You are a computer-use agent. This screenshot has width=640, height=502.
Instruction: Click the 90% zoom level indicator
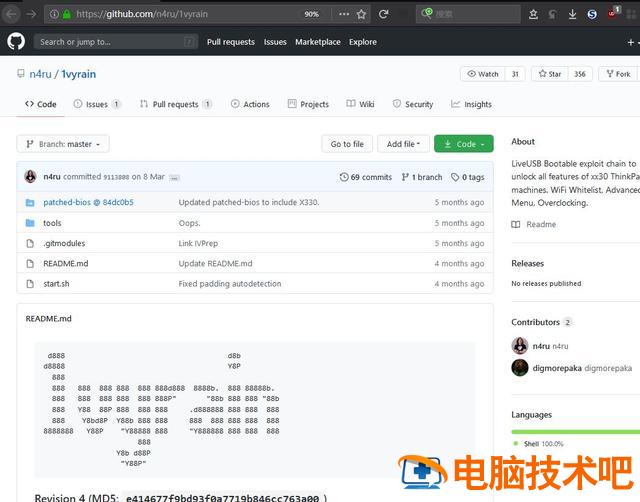pos(311,14)
